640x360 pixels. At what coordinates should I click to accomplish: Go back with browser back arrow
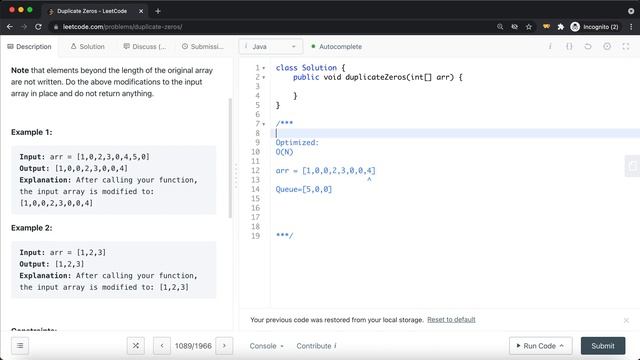click(10, 27)
